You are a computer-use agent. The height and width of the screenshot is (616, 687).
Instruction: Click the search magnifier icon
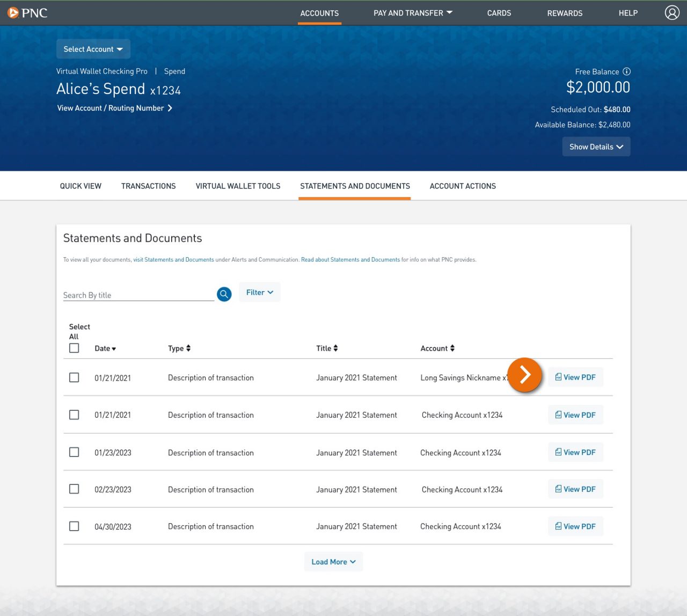tap(224, 294)
